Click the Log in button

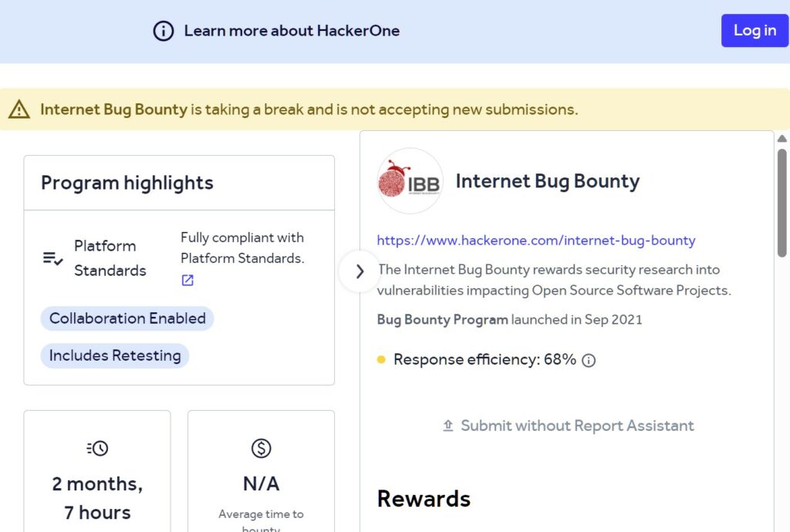755,31
